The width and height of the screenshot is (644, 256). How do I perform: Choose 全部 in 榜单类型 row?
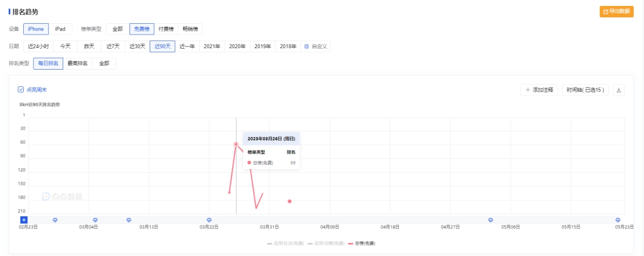(x=117, y=29)
